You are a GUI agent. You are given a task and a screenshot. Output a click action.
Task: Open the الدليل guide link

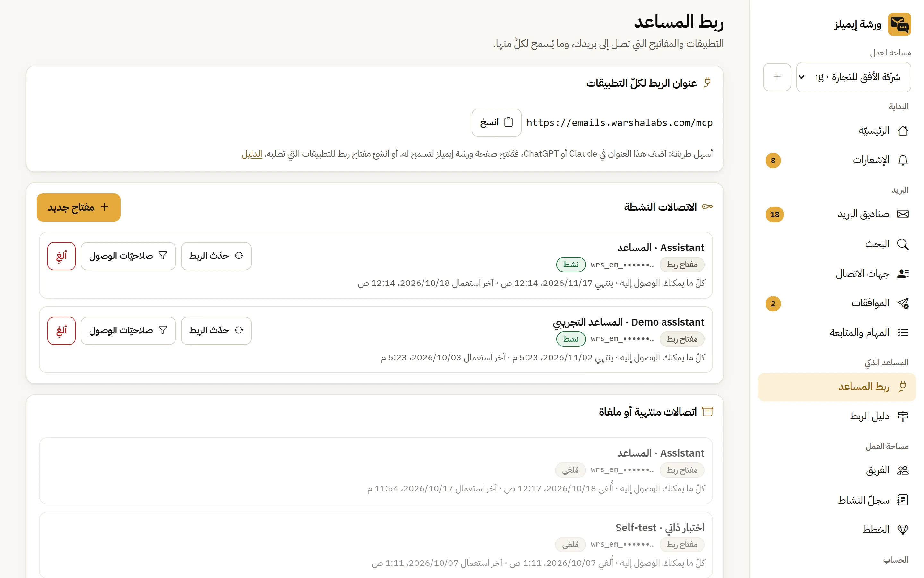point(252,154)
